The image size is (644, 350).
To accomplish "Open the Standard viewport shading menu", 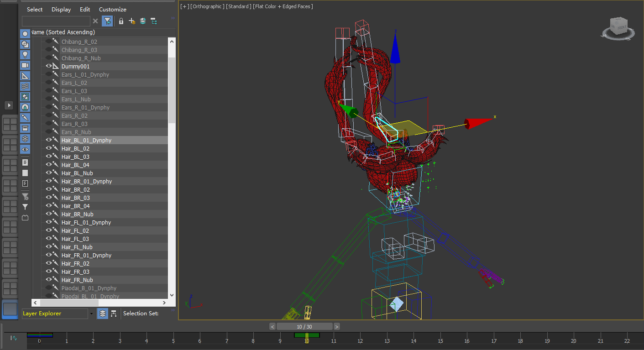I will [238, 6].
